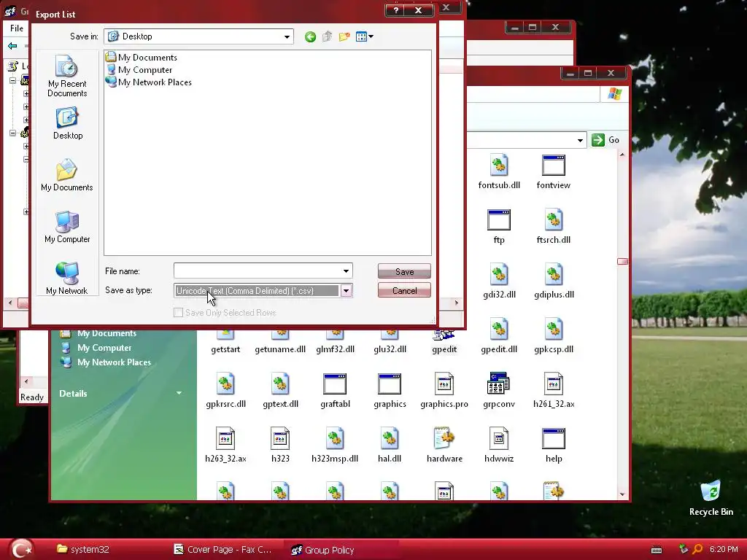
Task: Open the View menu icon in dialog
Action: 365,36
